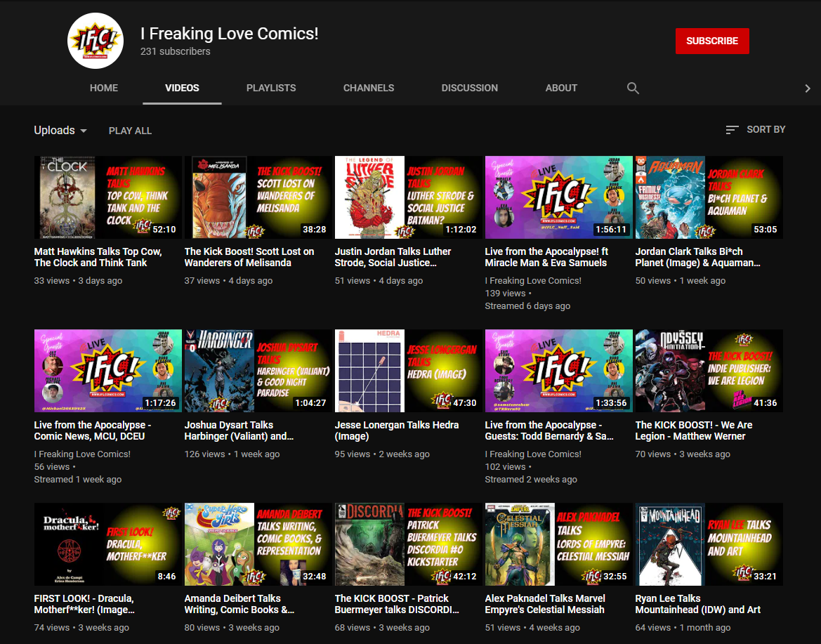The height and width of the screenshot is (644, 821).
Task: Click title 'Live from the Apocalypse - Guests: Todd Bernardy'
Action: coord(549,431)
